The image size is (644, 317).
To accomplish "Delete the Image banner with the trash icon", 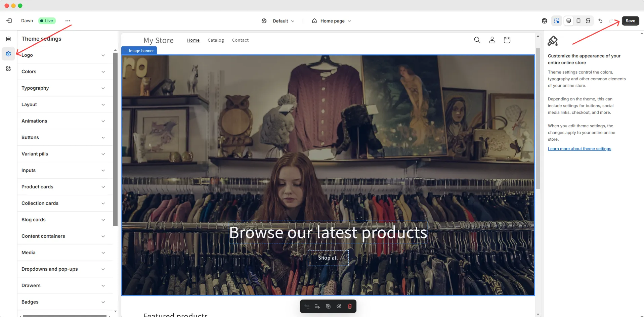I will point(349,306).
